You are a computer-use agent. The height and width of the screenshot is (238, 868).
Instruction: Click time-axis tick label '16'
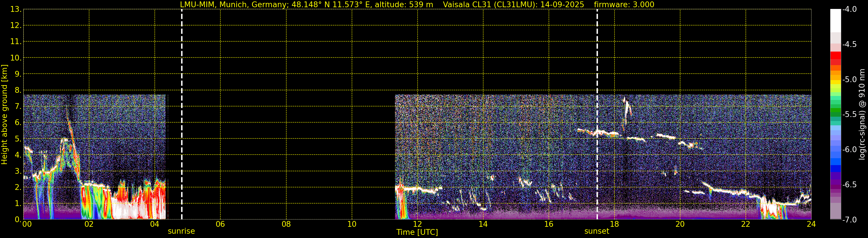pos(549,224)
